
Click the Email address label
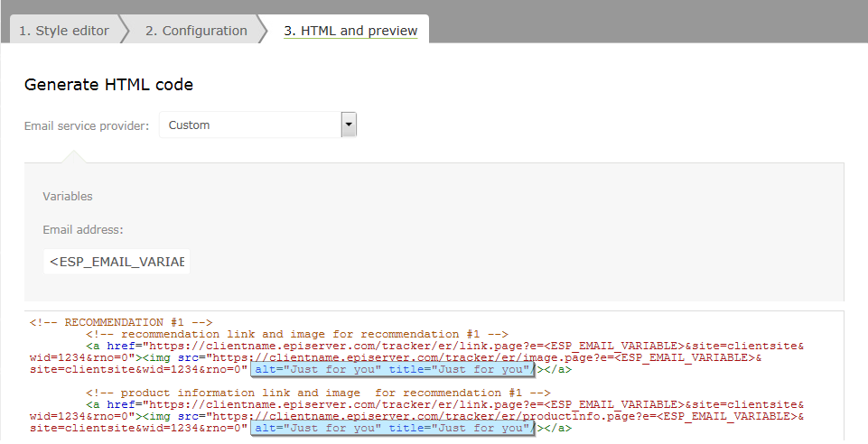click(83, 229)
